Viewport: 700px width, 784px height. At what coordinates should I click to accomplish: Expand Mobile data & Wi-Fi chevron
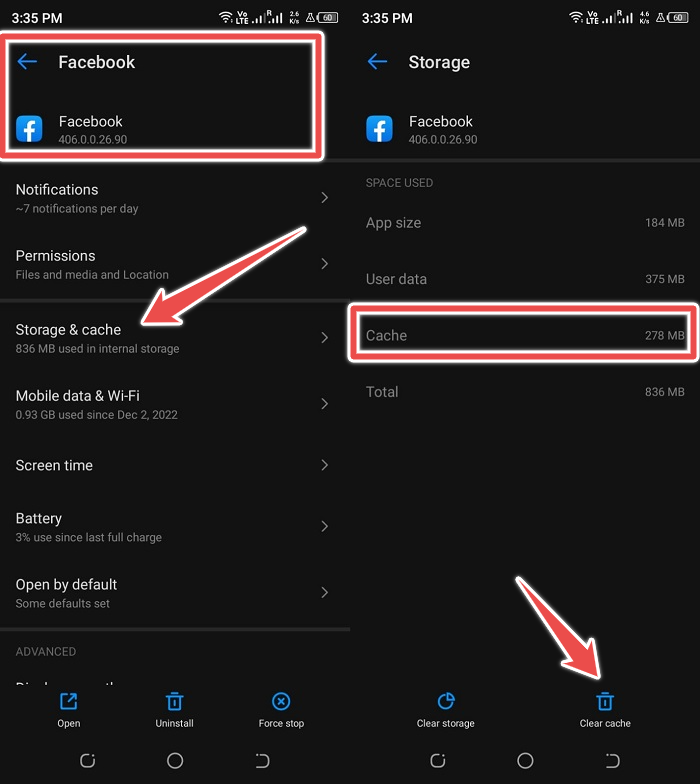(x=324, y=404)
